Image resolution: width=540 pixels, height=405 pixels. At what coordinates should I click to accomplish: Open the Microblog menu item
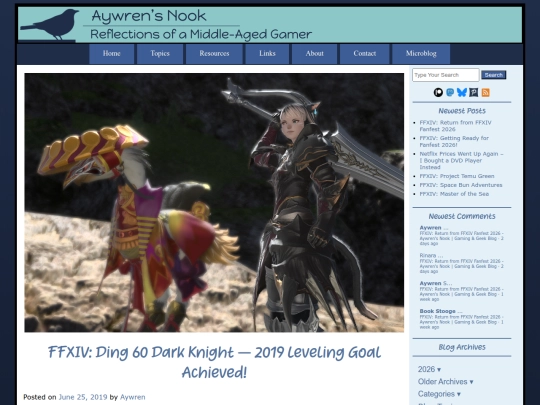[421, 54]
